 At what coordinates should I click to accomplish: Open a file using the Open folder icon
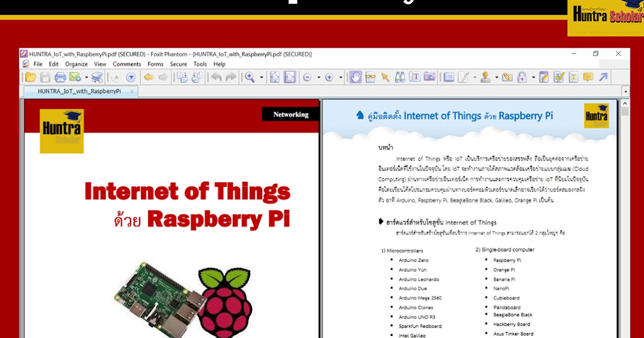pyautogui.click(x=31, y=77)
